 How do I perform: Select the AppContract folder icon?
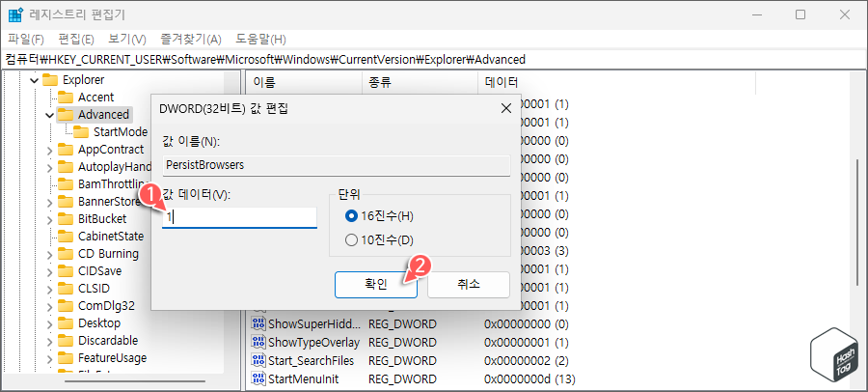pyautogui.click(x=66, y=149)
